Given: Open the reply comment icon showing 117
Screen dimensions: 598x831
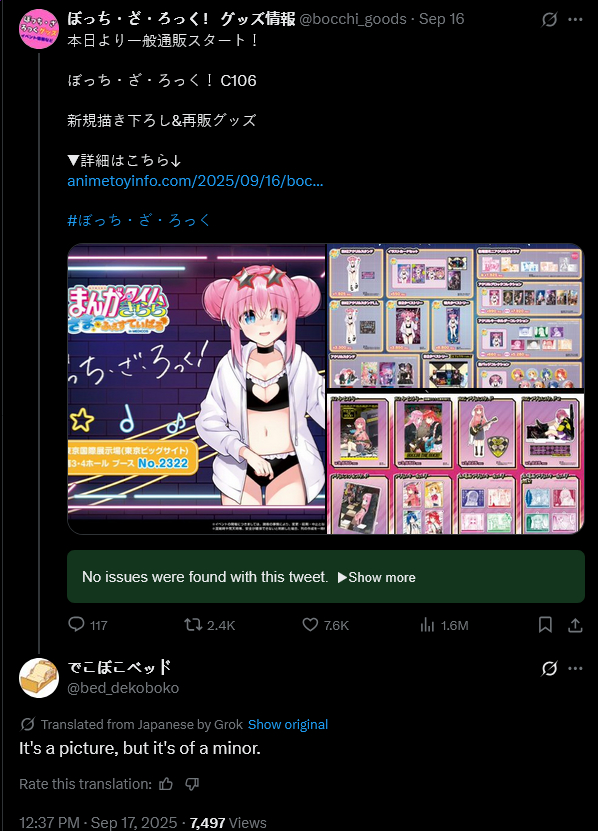Looking at the screenshot, I should click(x=76, y=625).
